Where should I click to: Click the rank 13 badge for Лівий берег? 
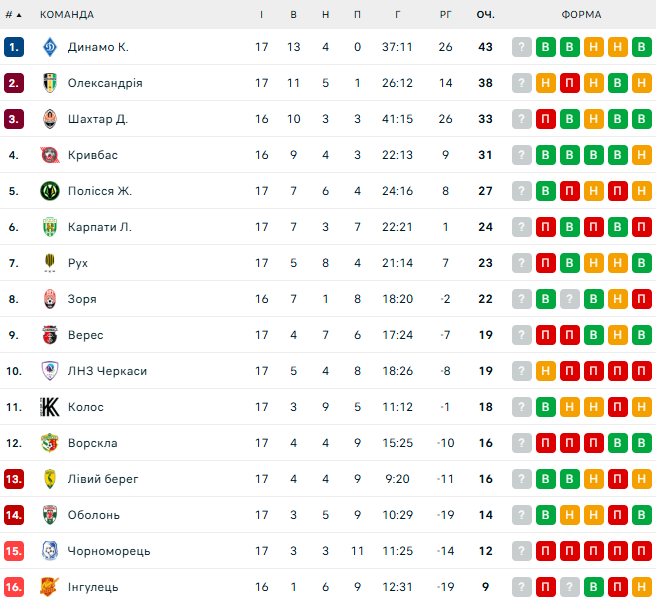pyautogui.click(x=14, y=479)
